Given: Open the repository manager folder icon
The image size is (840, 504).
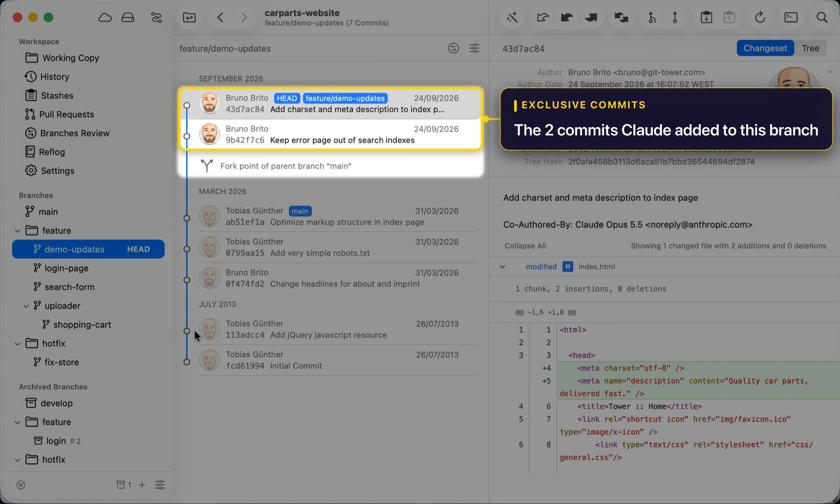Looking at the screenshot, I should 189,18.
